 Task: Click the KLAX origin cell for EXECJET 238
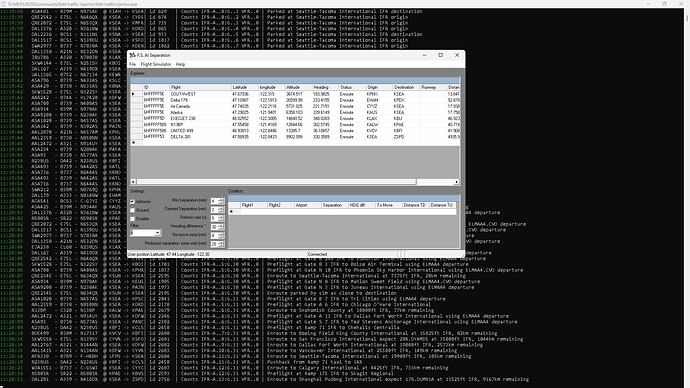pos(378,118)
